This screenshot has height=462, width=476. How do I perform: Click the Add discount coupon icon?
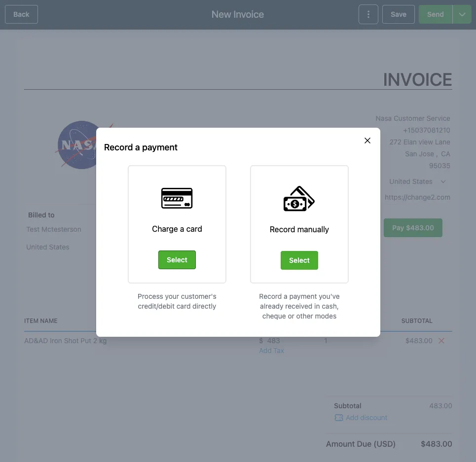[338, 418]
